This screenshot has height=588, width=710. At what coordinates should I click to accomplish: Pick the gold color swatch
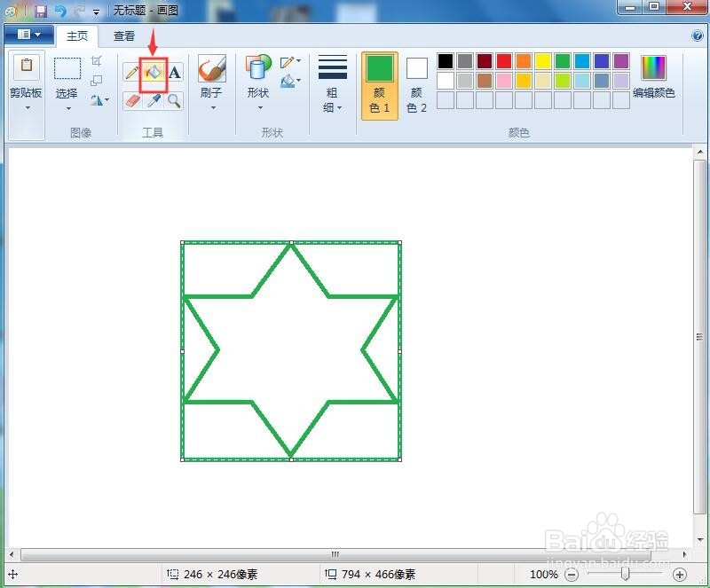click(524, 81)
